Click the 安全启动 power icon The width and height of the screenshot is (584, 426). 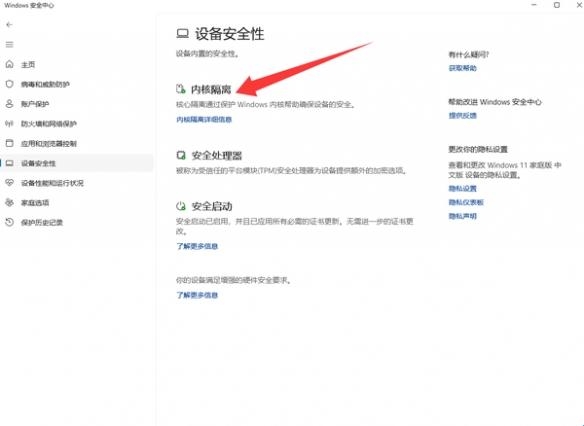(181, 206)
